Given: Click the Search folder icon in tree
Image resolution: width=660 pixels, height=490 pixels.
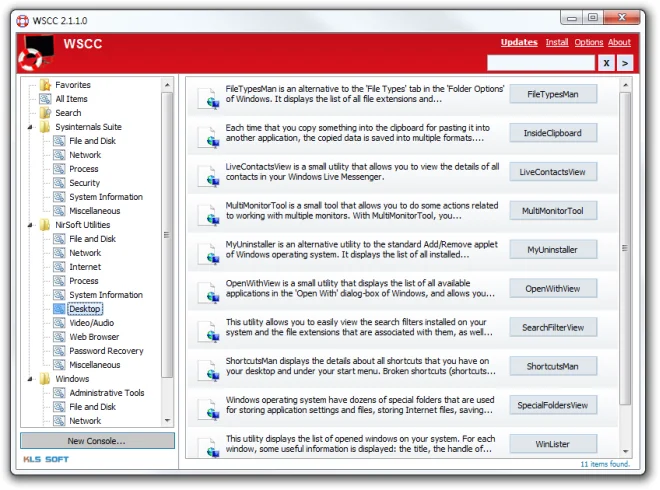Looking at the screenshot, I should click(x=45, y=113).
